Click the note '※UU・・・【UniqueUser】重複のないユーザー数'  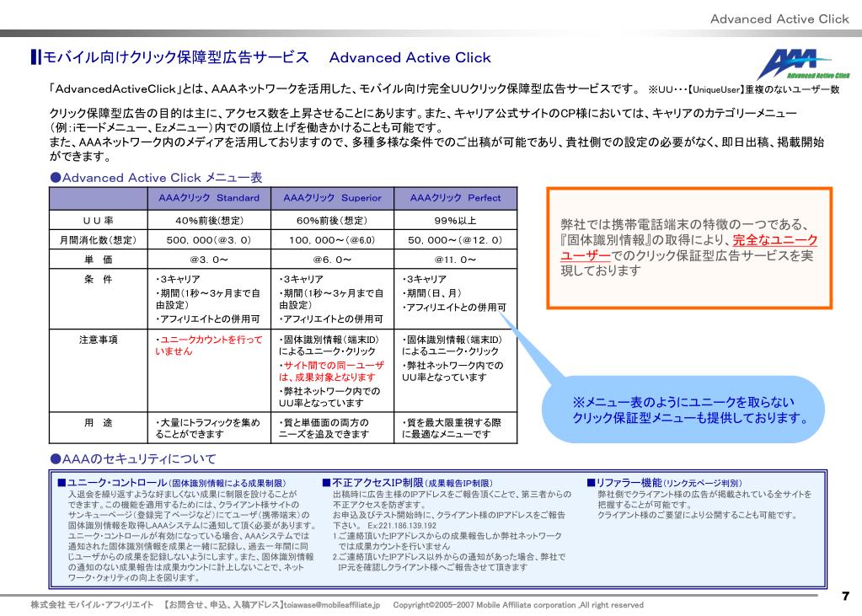(744, 89)
